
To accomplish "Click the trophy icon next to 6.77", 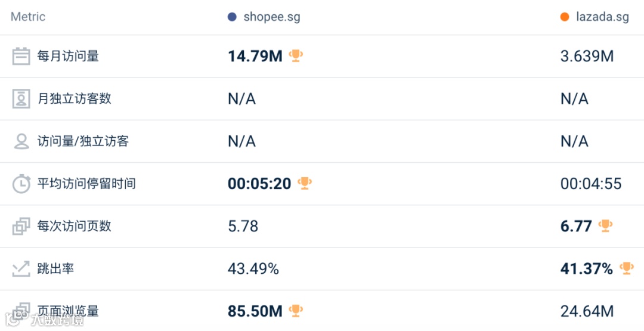I will (x=605, y=225).
